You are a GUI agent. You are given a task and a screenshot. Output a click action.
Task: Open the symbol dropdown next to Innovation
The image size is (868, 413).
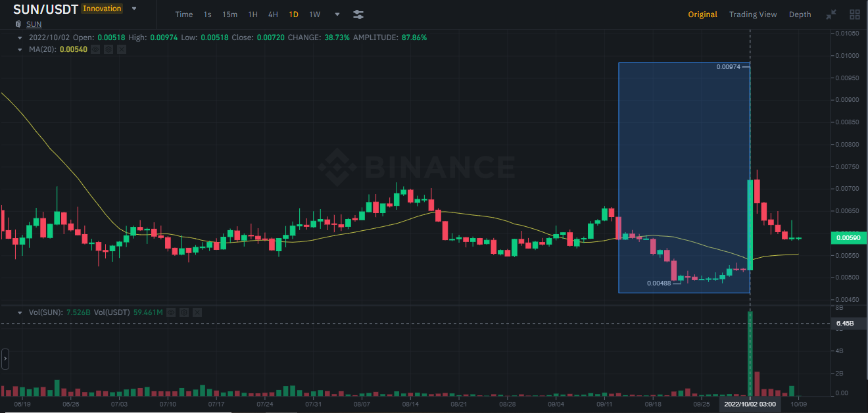134,9
